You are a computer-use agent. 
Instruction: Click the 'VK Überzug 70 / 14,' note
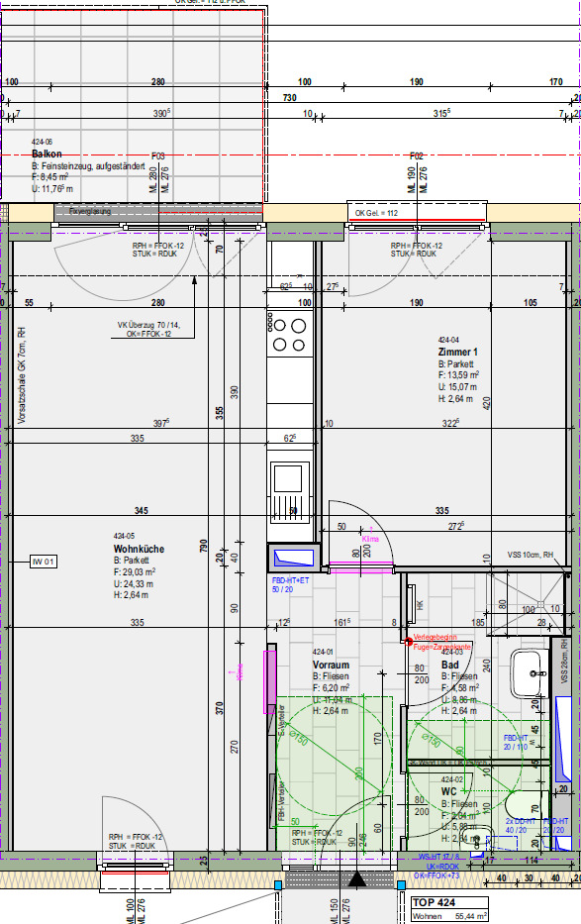[148, 325]
